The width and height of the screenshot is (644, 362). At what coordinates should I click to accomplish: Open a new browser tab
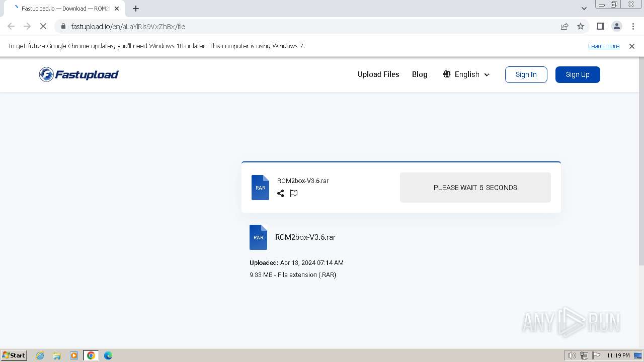click(136, 9)
